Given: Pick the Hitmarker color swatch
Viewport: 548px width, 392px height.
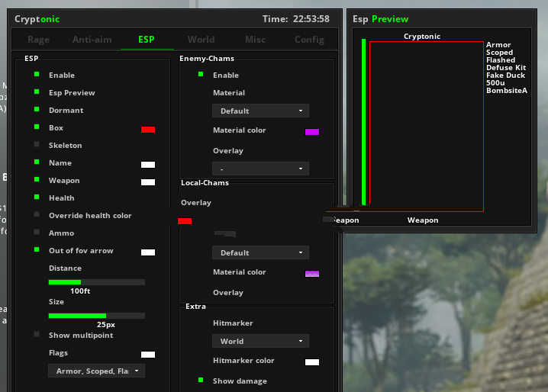Looking at the screenshot, I should click(311, 362).
